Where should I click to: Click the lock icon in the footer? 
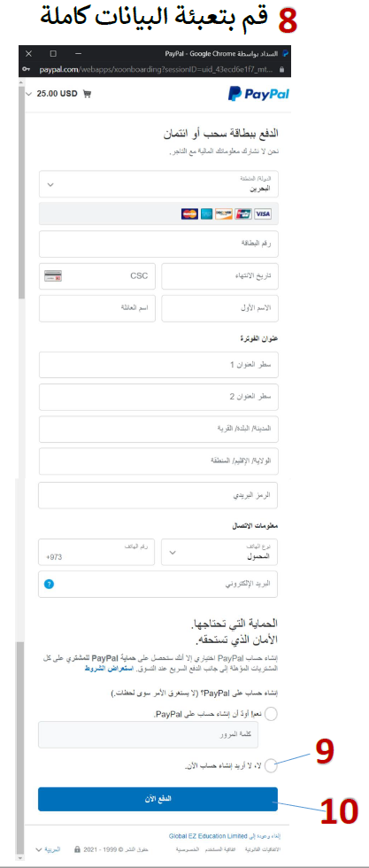78,849
